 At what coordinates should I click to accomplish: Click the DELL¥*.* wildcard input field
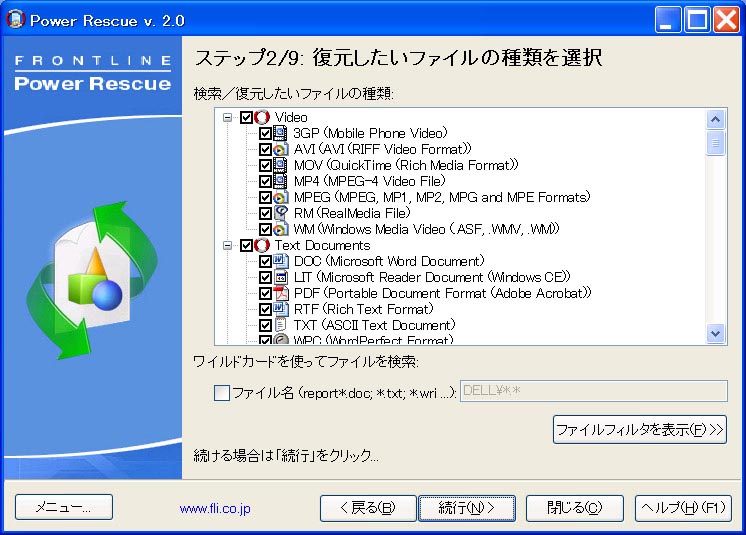click(593, 391)
